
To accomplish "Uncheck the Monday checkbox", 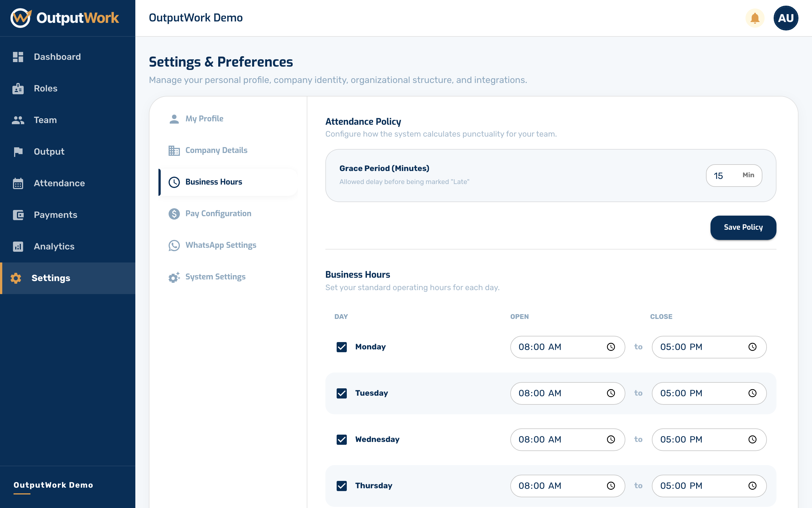I will [x=342, y=347].
